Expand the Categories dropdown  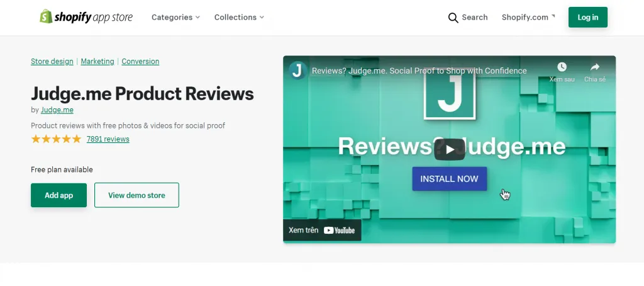[x=175, y=17]
